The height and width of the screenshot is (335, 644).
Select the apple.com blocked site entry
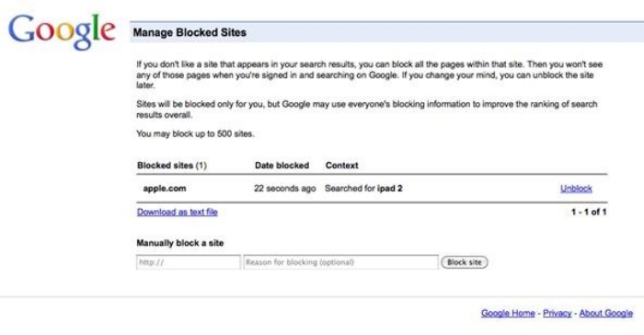(165, 189)
